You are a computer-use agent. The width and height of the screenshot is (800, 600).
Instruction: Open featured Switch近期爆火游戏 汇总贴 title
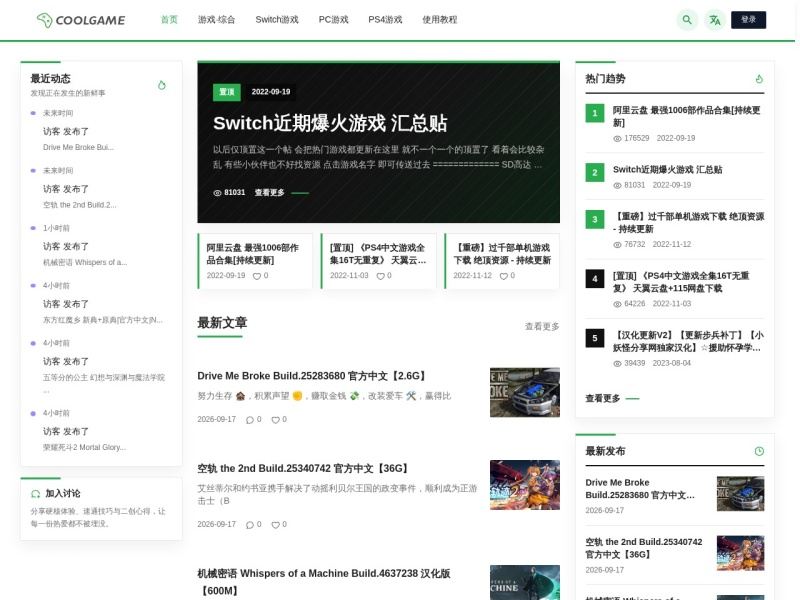(330, 123)
